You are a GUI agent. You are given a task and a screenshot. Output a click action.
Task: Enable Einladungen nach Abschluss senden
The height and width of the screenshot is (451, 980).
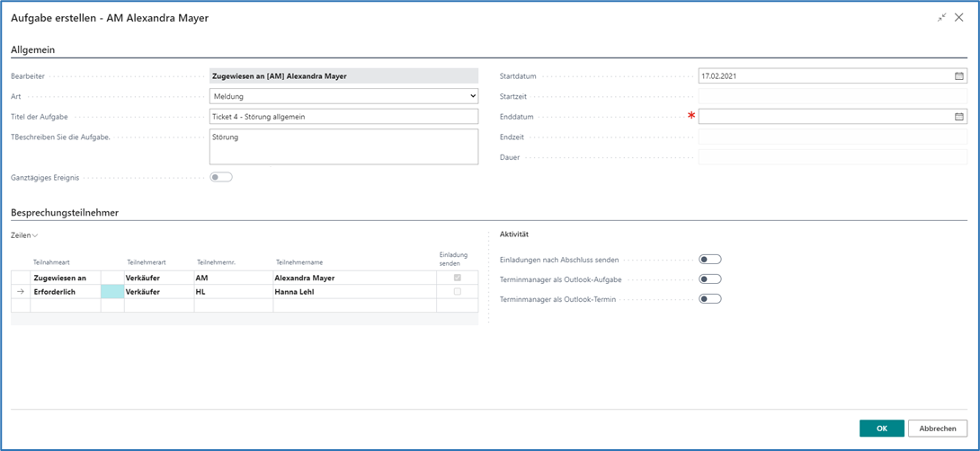tap(709, 260)
